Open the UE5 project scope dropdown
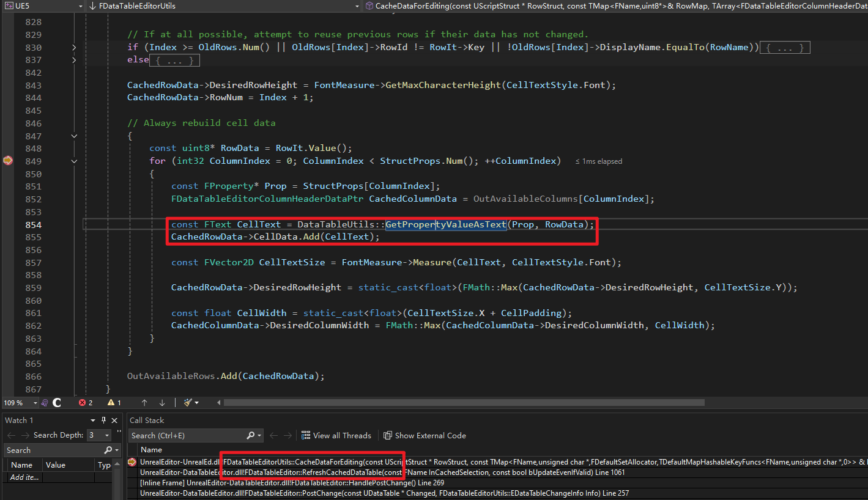Screen dimensions: 868x500 click(43, 6)
